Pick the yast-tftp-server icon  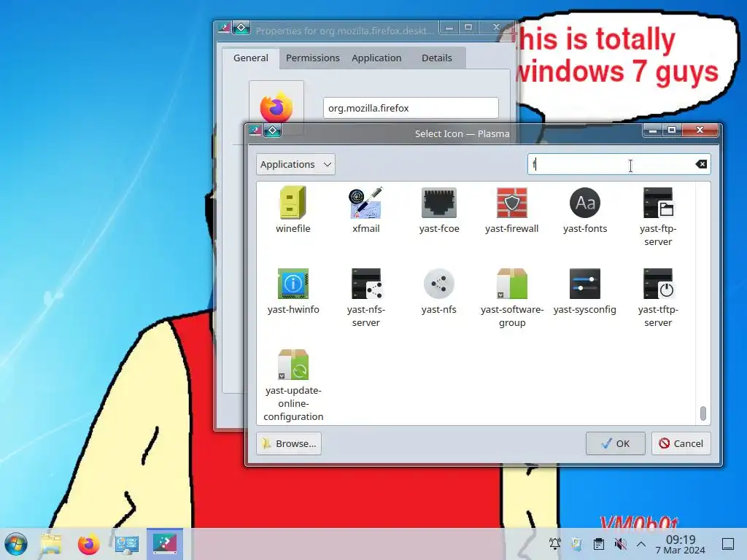click(658, 284)
